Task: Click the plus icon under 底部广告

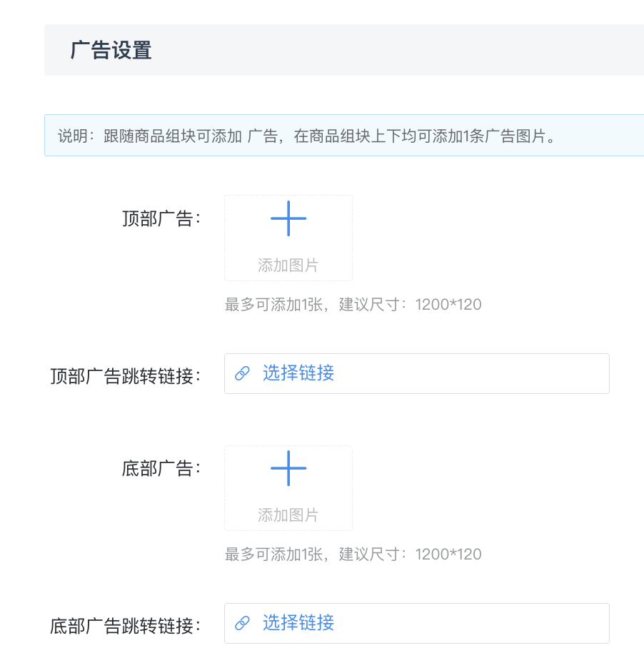Action: (288, 467)
